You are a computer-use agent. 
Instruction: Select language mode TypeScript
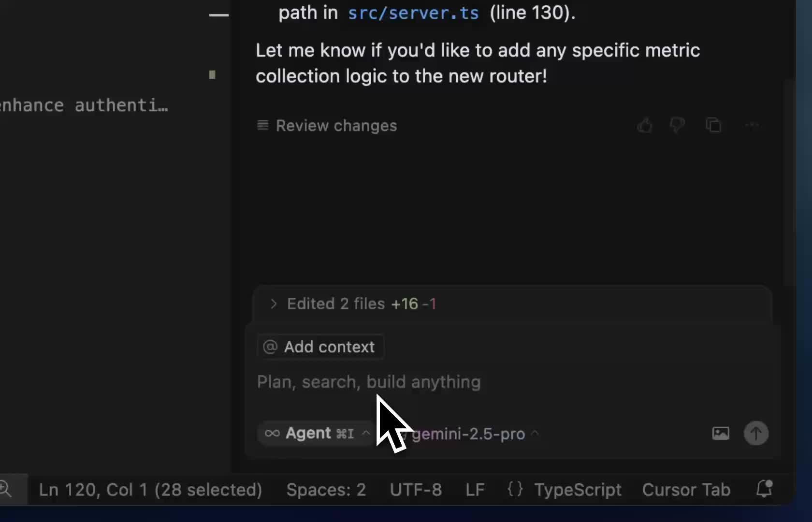578,490
